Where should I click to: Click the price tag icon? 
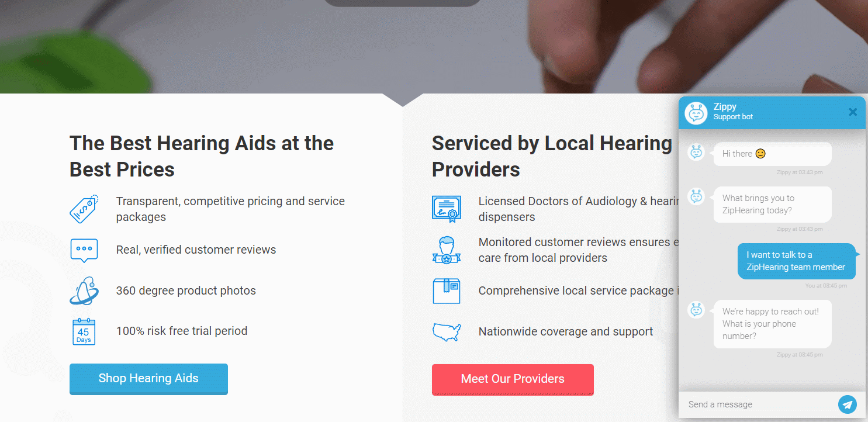(x=84, y=209)
